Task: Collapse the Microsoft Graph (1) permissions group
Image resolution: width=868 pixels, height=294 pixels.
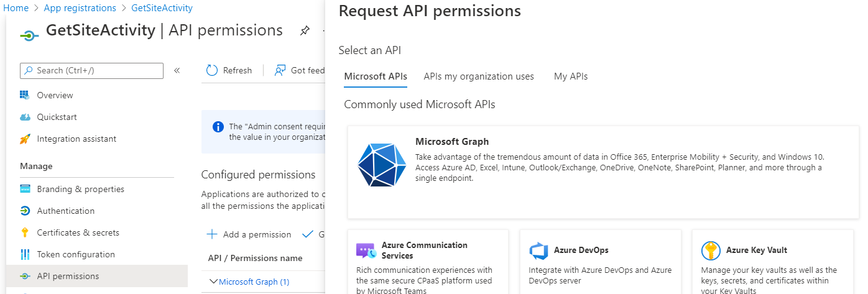Action: tap(213, 282)
